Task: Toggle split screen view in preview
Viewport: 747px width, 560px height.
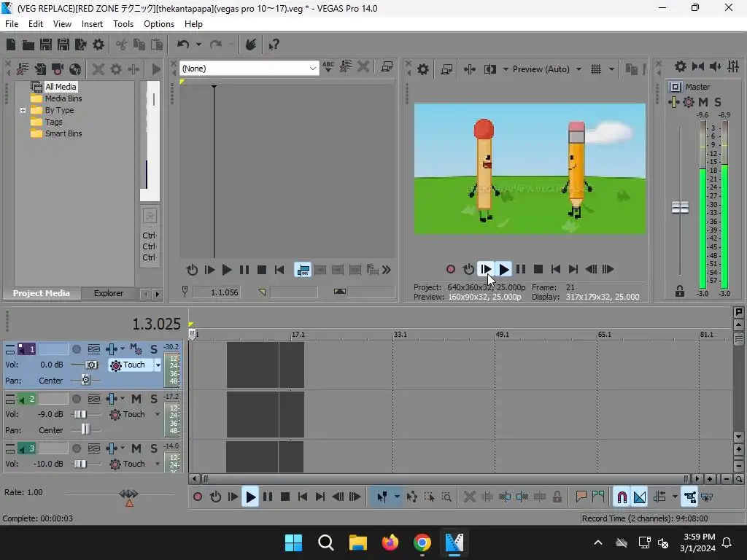Action: [489, 69]
